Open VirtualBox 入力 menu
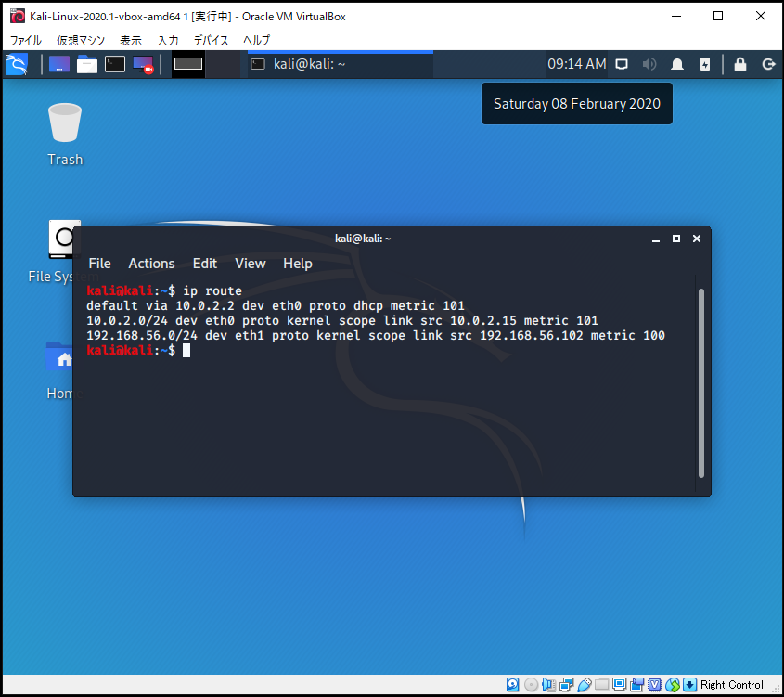Screen dimensions: 784x697 tap(168, 40)
